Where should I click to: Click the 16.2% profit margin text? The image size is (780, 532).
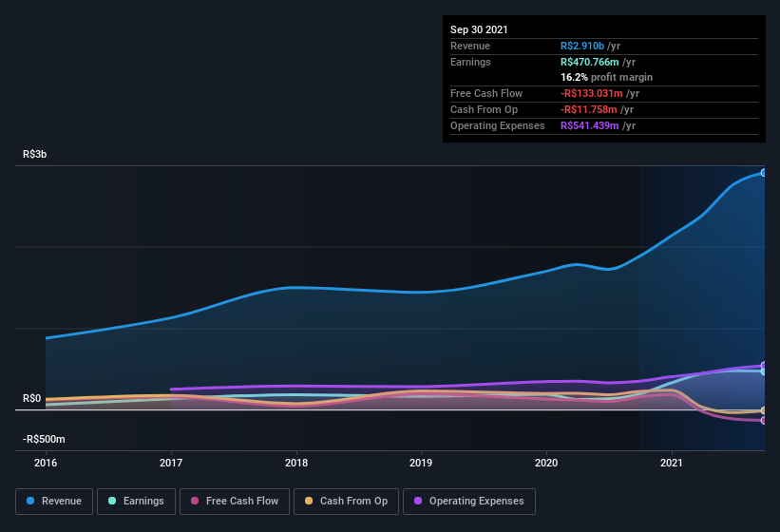(606, 77)
